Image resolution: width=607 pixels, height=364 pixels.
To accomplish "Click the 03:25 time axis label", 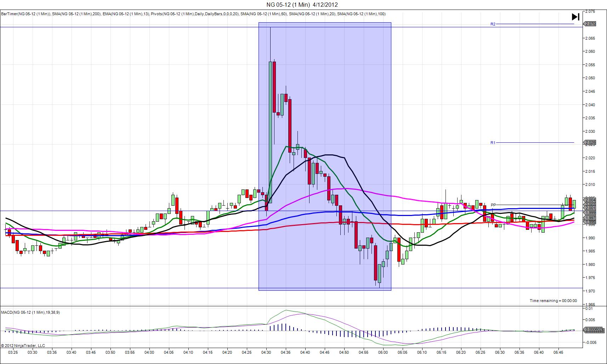I will [13, 352].
